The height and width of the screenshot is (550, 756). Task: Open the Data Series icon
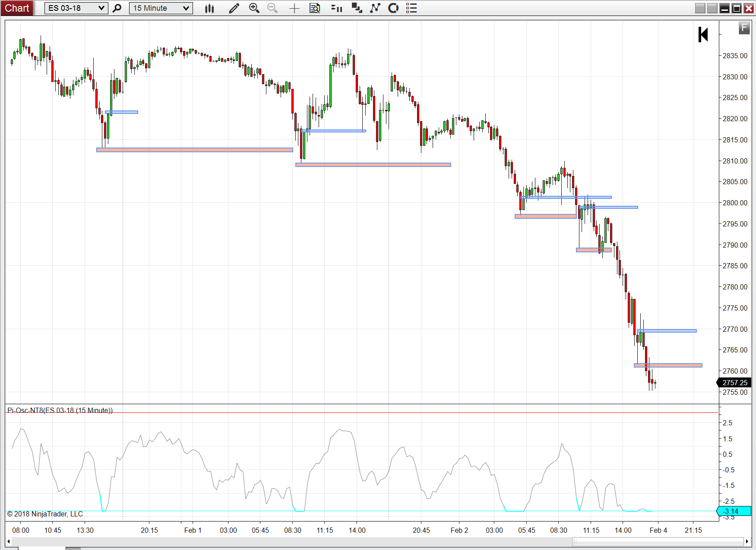click(x=357, y=8)
